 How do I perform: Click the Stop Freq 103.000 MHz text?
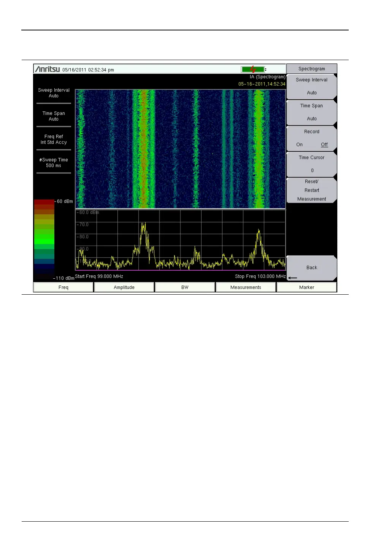point(260,276)
